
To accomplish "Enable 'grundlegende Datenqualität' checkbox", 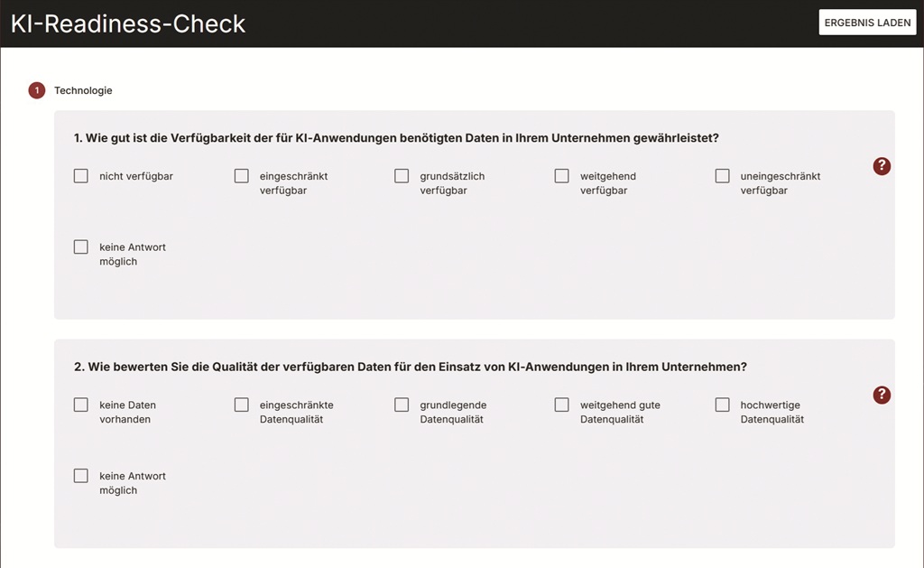I will point(402,405).
